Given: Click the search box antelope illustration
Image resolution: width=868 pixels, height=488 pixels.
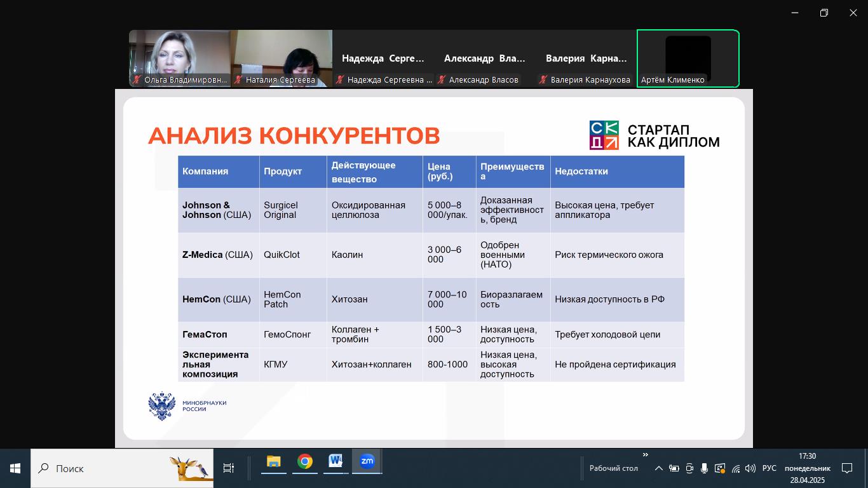Looking at the screenshot, I should pos(191,468).
